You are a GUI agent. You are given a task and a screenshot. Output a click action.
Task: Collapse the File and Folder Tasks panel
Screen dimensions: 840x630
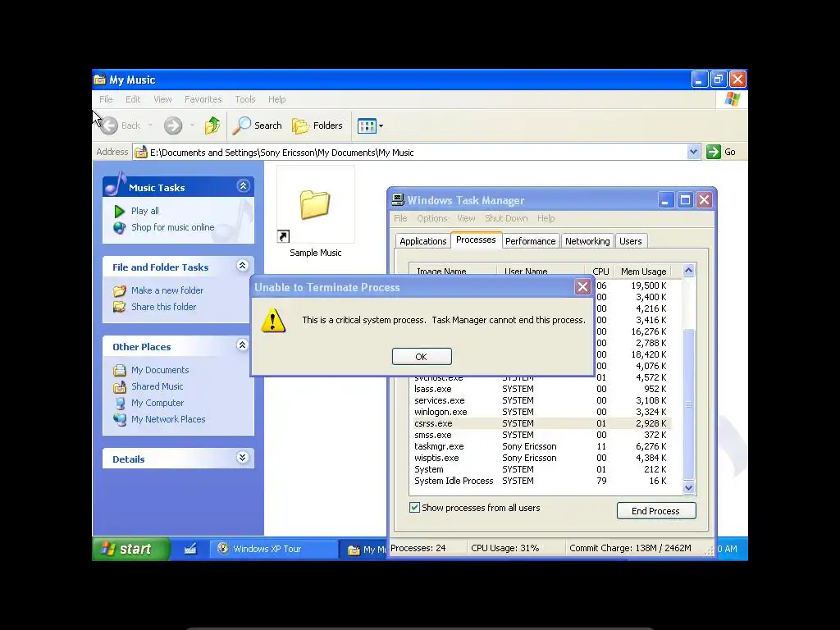(242, 266)
